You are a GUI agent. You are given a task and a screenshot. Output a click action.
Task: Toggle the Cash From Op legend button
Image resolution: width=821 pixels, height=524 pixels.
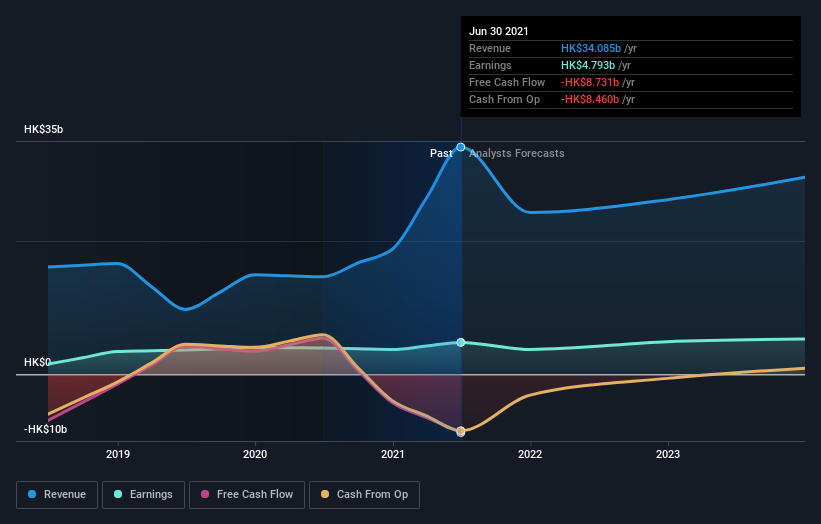[364, 495]
